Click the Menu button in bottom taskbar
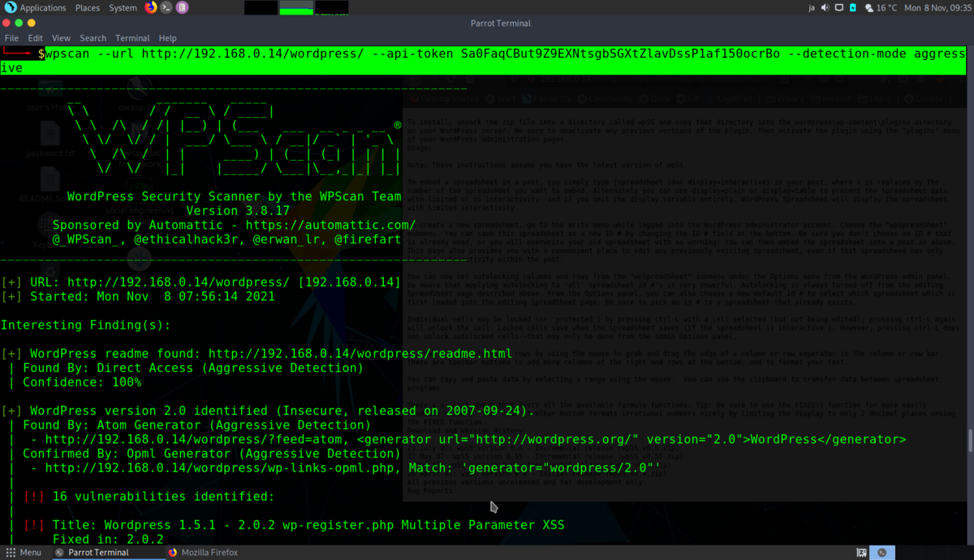Image resolution: width=974 pixels, height=560 pixels. click(24, 553)
